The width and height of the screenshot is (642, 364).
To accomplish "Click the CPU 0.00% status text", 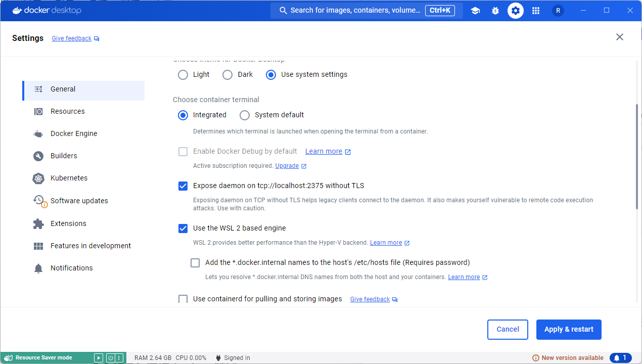I will click(191, 358).
